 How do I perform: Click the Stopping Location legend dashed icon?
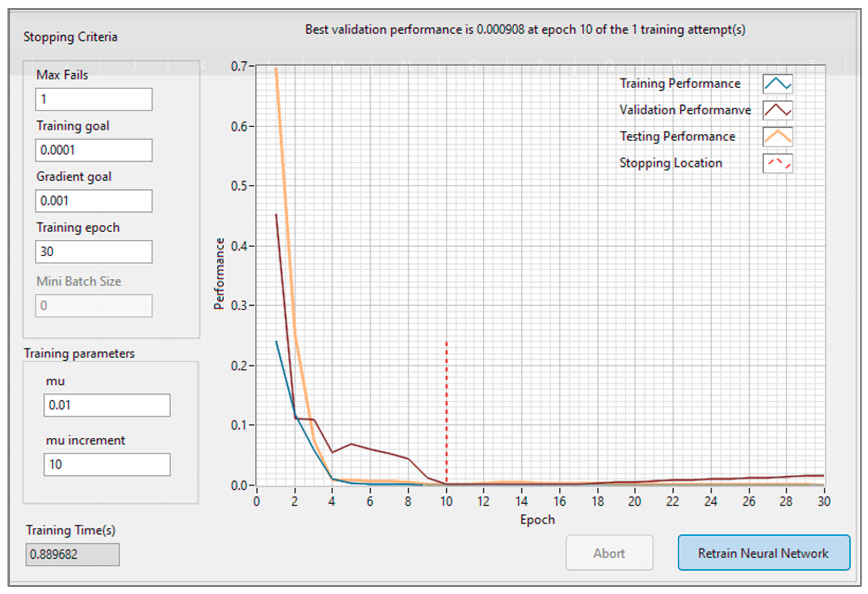point(777,163)
